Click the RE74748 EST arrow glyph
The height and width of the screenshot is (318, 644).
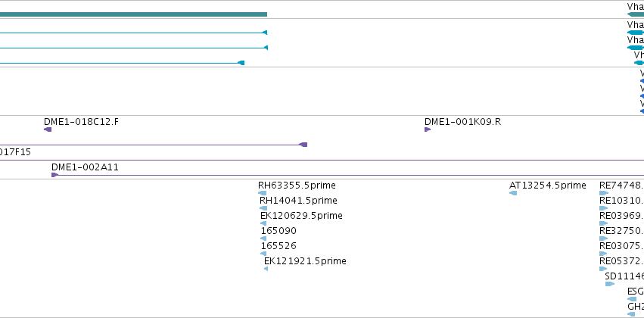click(x=604, y=193)
